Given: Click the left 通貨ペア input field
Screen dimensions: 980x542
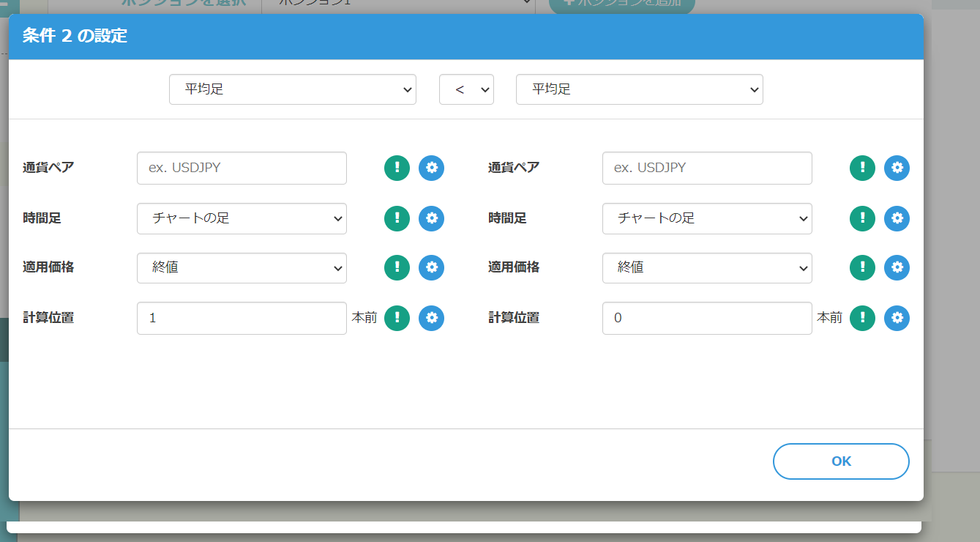Looking at the screenshot, I should 242,168.
